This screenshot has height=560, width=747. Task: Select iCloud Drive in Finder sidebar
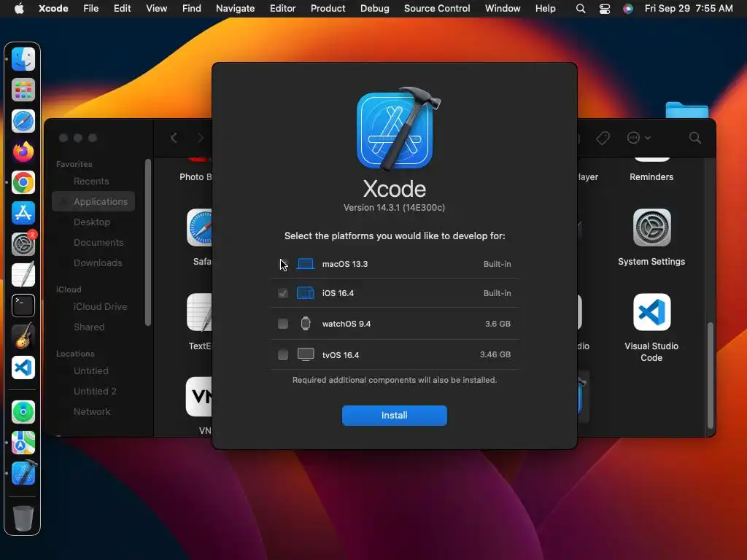[100, 307]
